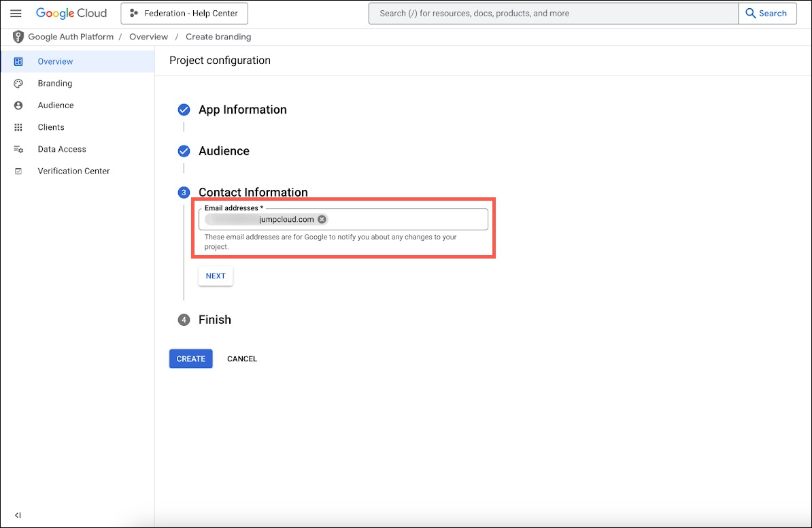Image resolution: width=812 pixels, height=528 pixels.
Task: Collapse the left sidebar navigation
Action: click(x=18, y=515)
